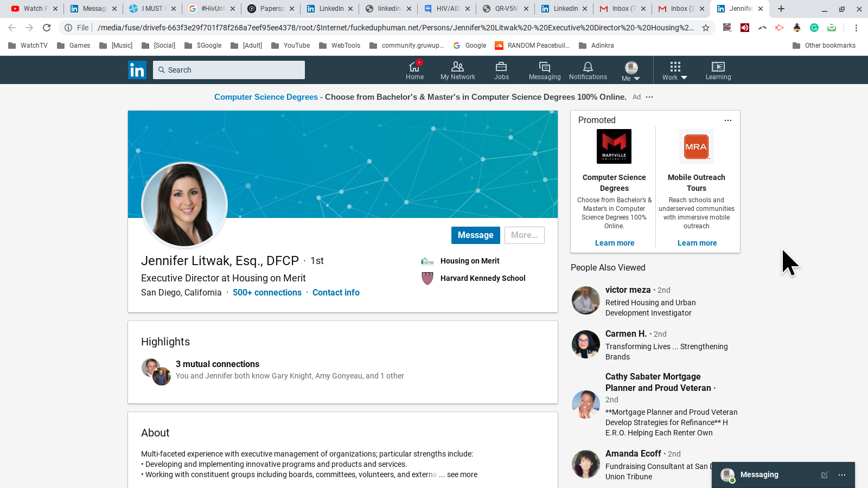Image resolution: width=868 pixels, height=488 pixels.
Task: Open the [Music] bookmark folder
Action: coord(116,46)
